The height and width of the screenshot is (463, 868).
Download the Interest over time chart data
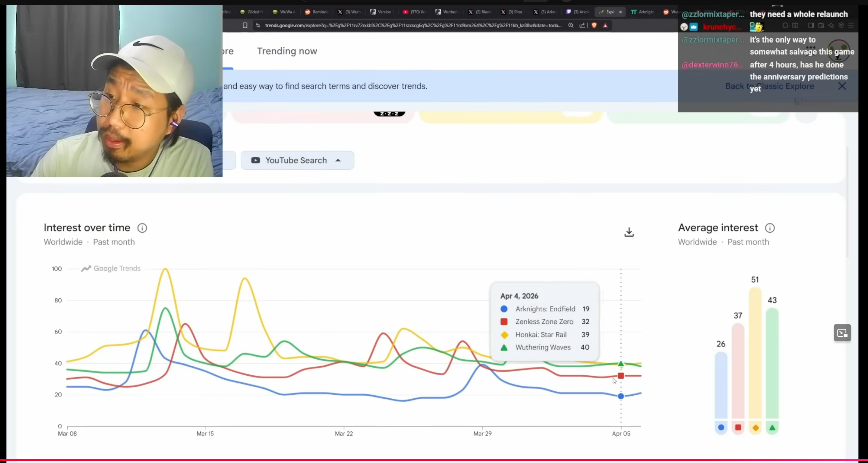[629, 232]
